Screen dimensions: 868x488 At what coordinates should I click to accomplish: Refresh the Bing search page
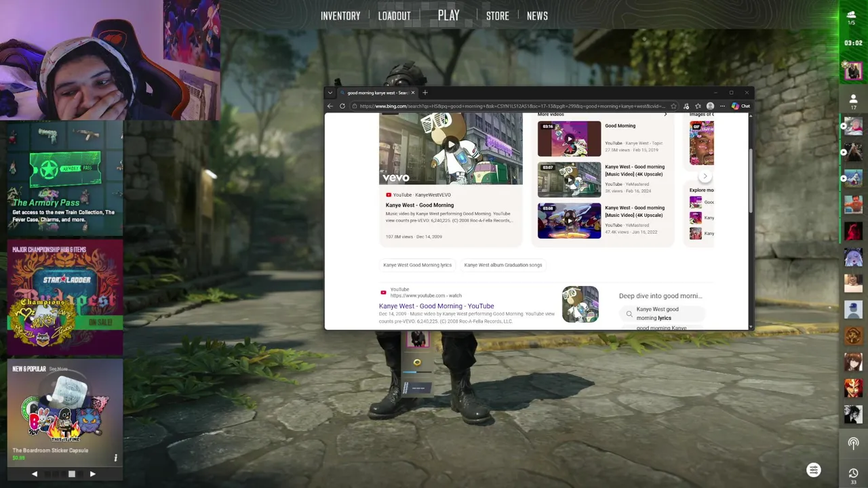tap(342, 106)
